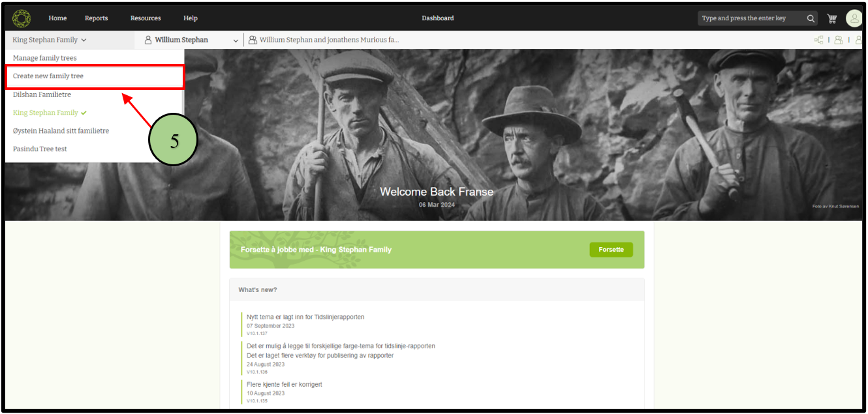The height and width of the screenshot is (414, 868).
Task: Select Pasindu Tree test from list
Action: tap(40, 149)
